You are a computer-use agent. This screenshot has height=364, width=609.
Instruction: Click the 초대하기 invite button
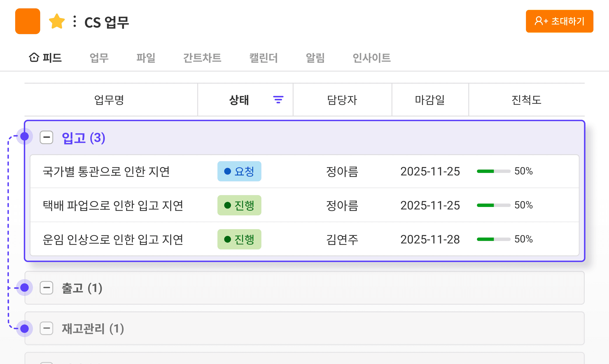pos(559,21)
